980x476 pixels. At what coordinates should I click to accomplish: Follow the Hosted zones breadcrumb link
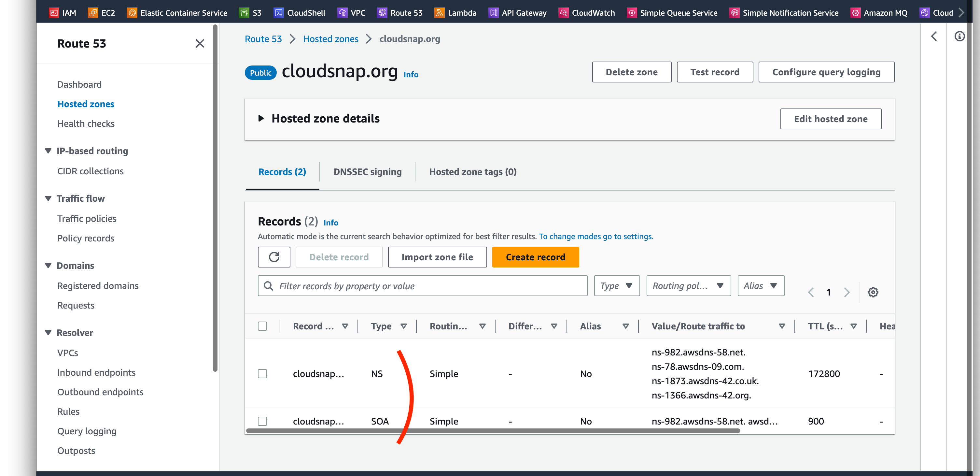pyautogui.click(x=330, y=39)
